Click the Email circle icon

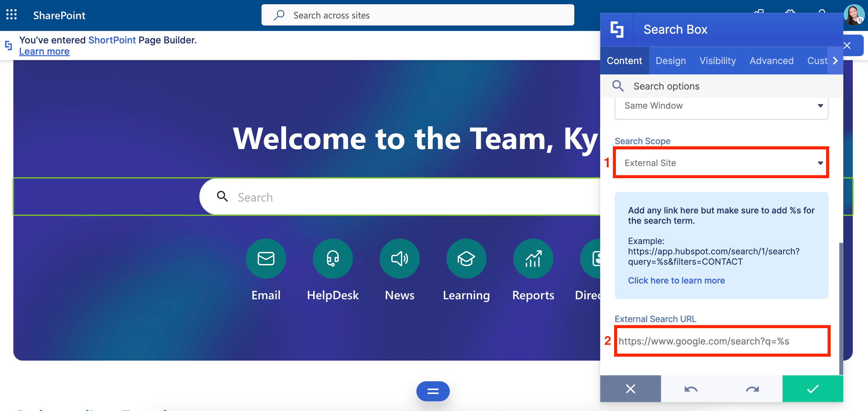[x=266, y=258]
